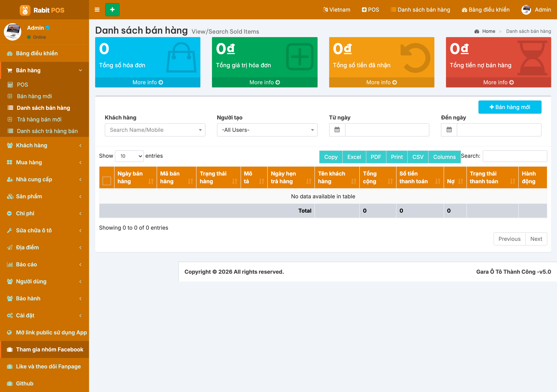Open Trả hàng bán mới in sidebar

[x=39, y=119]
